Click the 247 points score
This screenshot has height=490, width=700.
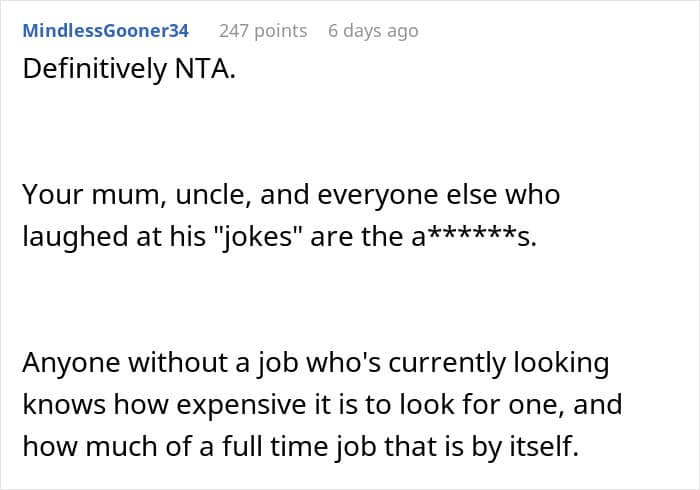point(262,30)
